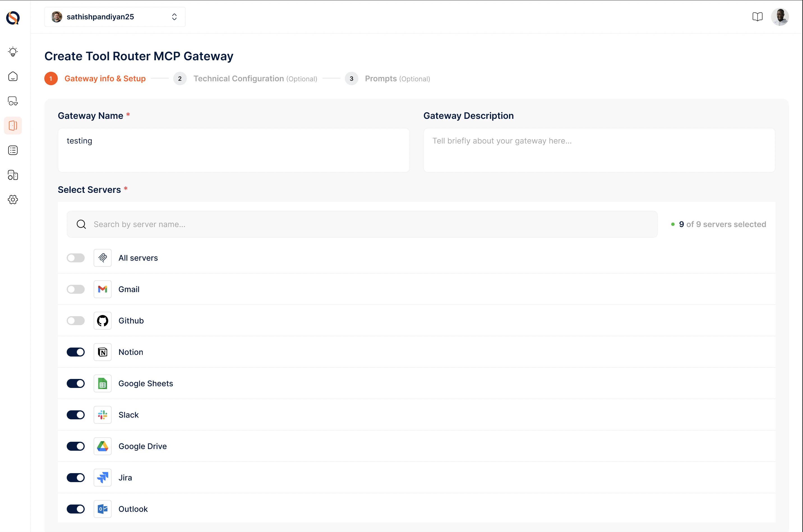Expand the sathishpandiyan25 workspace dropdown
803x532 pixels.
pyautogui.click(x=115, y=17)
